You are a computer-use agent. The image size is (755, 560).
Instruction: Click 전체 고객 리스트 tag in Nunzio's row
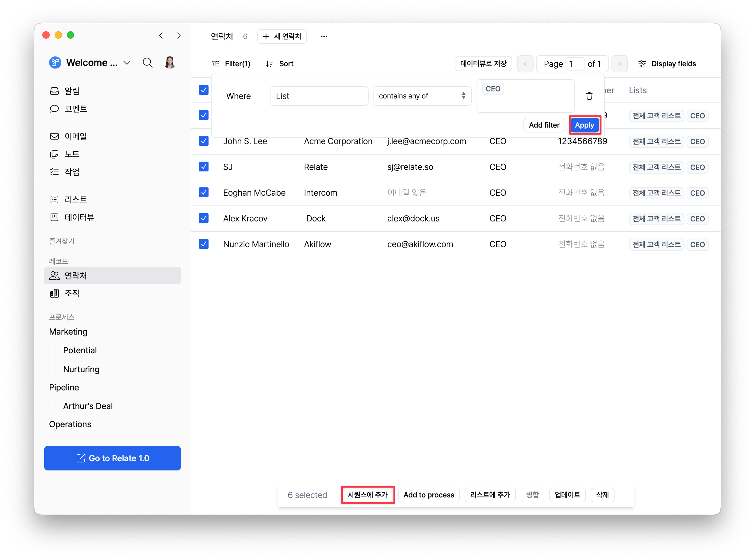point(656,244)
